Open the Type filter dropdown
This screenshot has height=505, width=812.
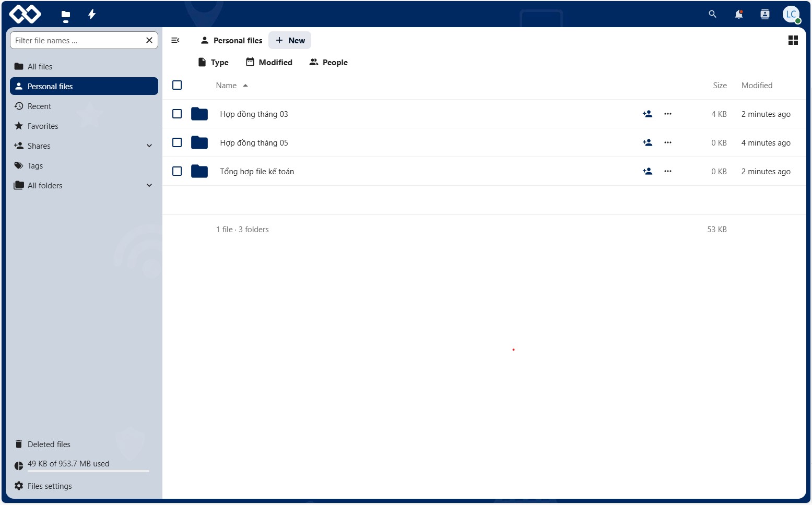click(214, 63)
